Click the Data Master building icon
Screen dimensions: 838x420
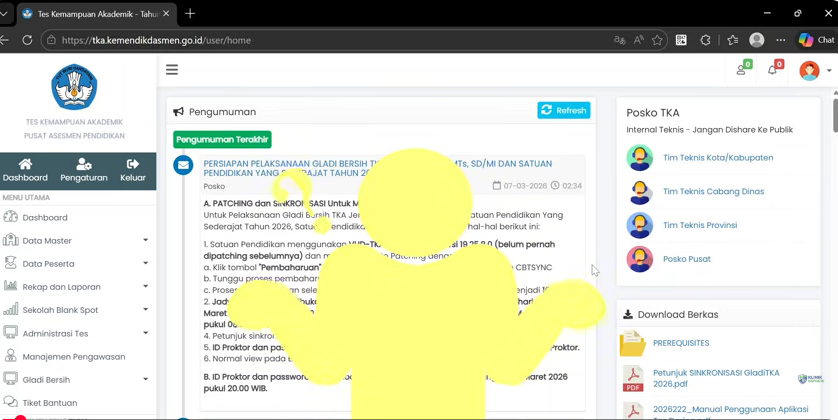(11, 239)
